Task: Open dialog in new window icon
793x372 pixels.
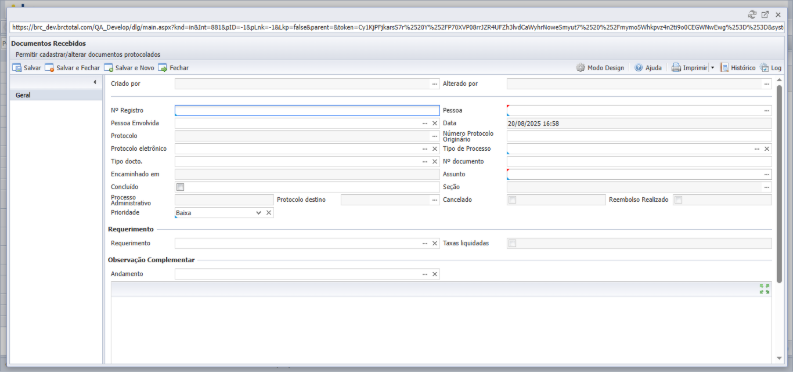Action: pyautogui.click(x=765, y=15)
